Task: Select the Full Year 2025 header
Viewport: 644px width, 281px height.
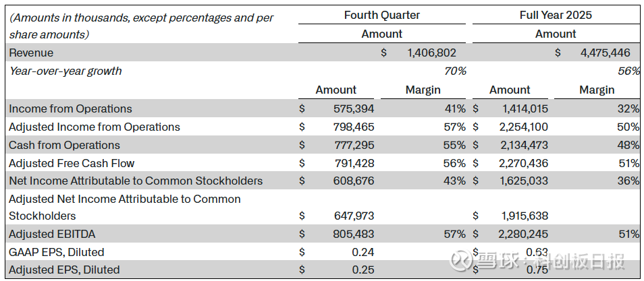Action: pos(556,15)
